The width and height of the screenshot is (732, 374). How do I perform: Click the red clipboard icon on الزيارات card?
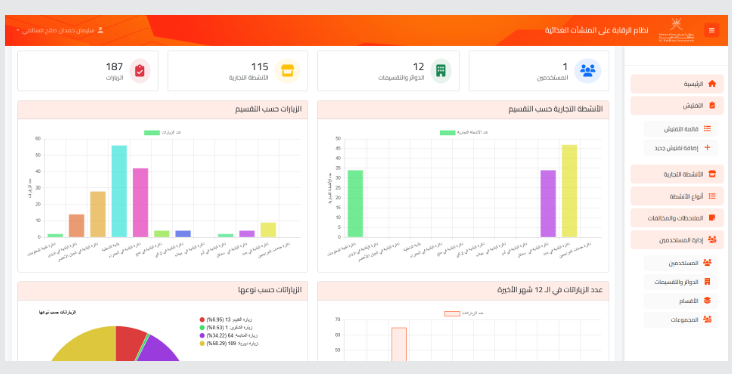tap(140, 71)
